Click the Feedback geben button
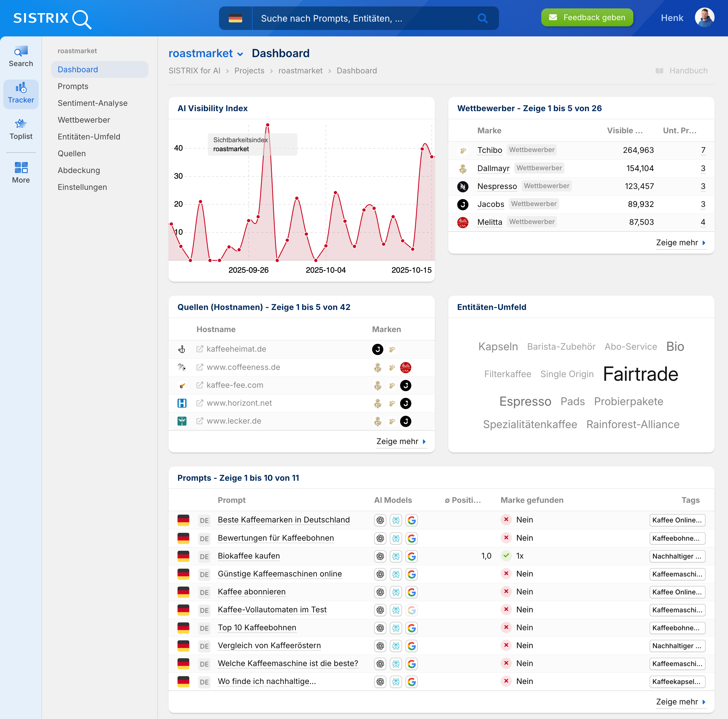The image size is (728, 719). tap(587, 17)
